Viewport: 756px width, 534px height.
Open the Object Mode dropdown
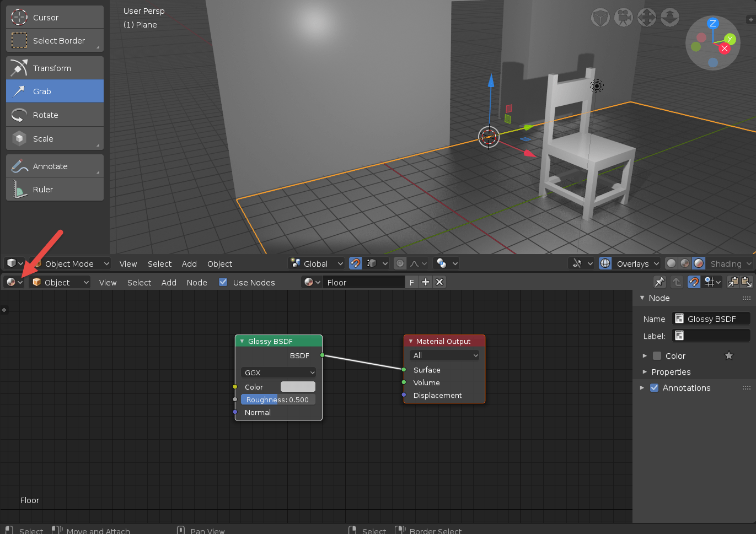click(73, 263)
